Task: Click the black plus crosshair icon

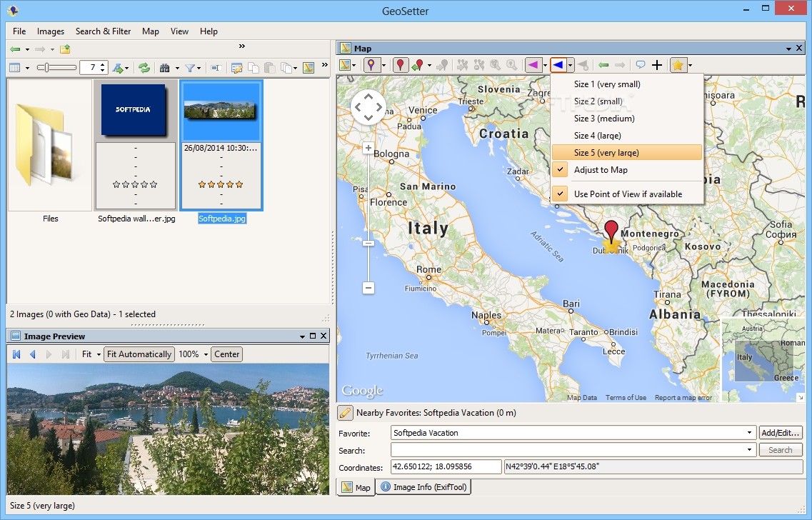Action: (656, 65)
